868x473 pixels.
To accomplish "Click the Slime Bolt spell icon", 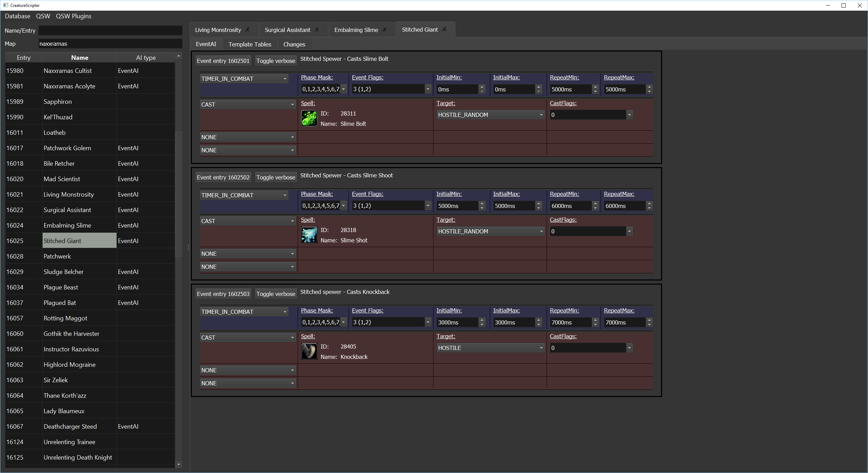I will click(309, 119).
